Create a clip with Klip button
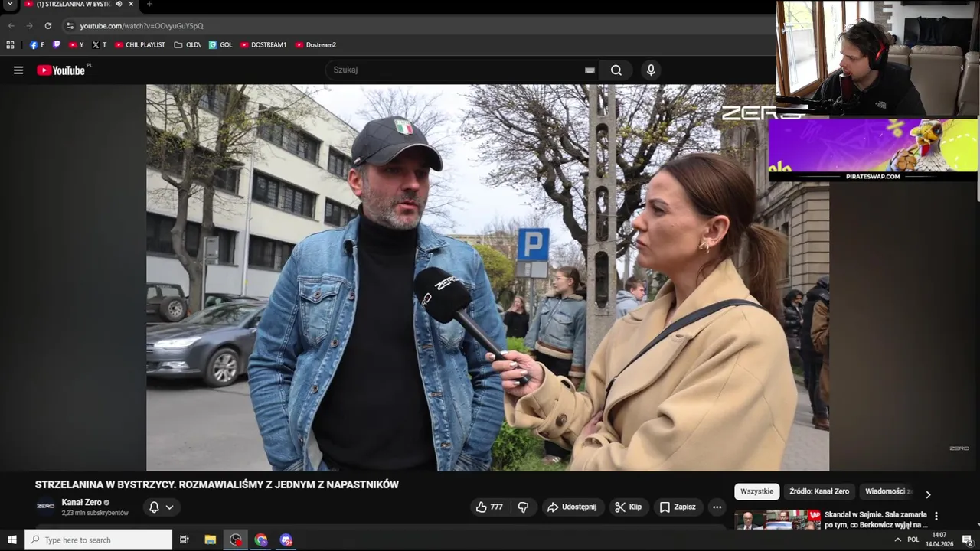Screen dimensions: 980x551 628,507
